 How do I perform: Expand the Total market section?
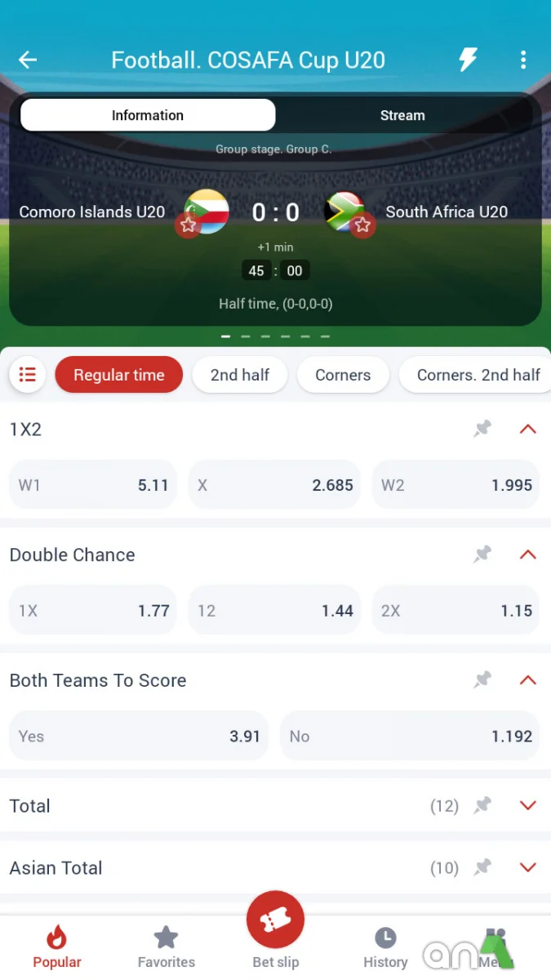coord(528,806)
